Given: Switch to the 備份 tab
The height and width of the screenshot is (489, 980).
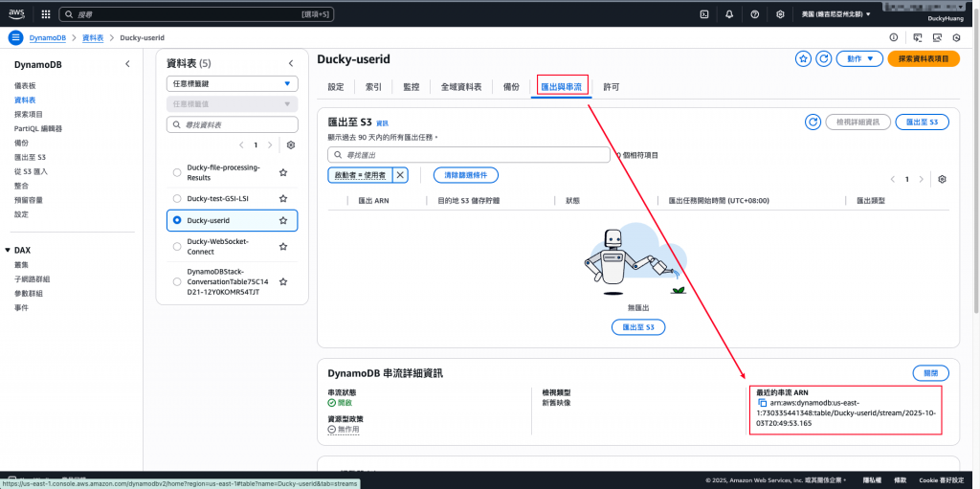Looking at the screenshot, I should click(x=511, y=87).
